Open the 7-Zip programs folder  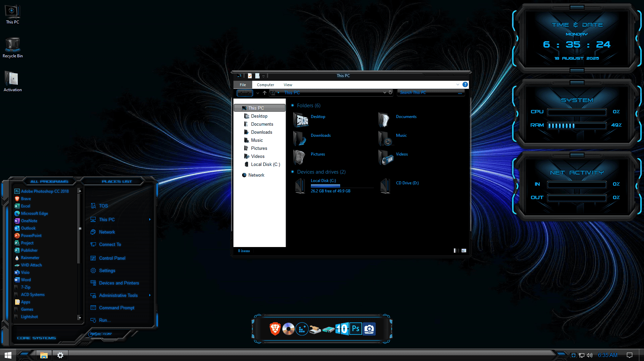click(x=25, y=287)
